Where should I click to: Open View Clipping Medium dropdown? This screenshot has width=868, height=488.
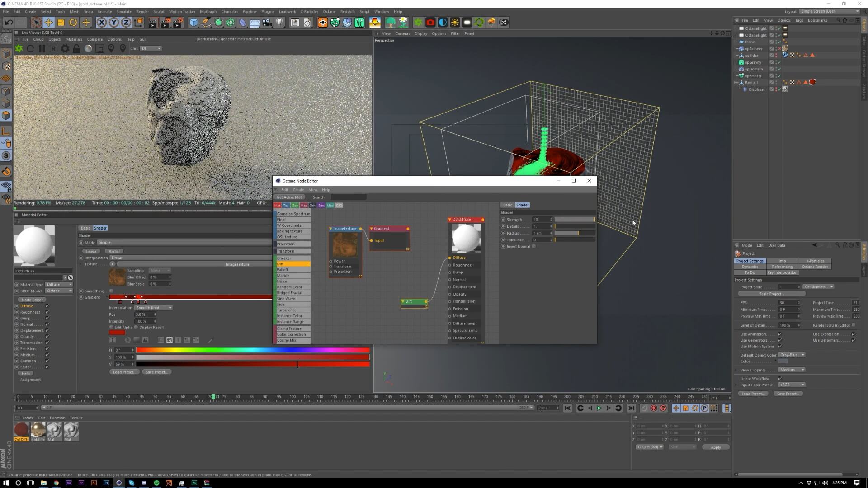click(x=791, y=370)
